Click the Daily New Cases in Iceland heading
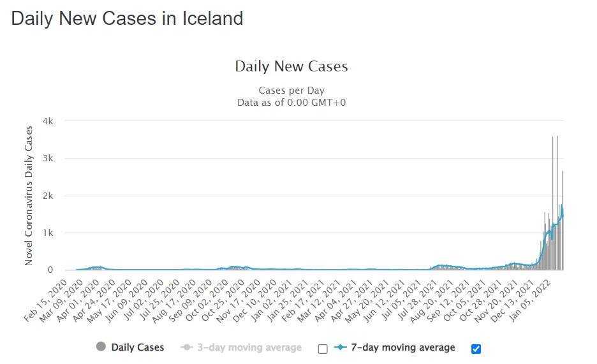This screenshot has width=597, height=364. [127, 18]
